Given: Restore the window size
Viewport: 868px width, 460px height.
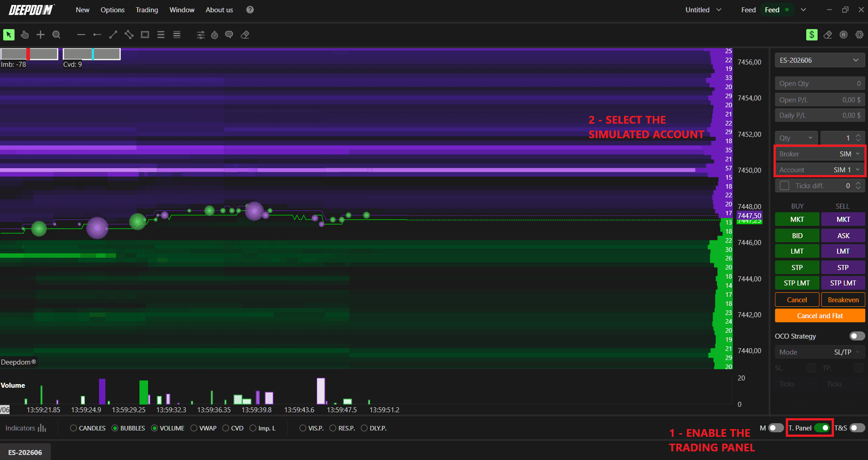Looking at the screenshot, I should [x=845, y=10].
